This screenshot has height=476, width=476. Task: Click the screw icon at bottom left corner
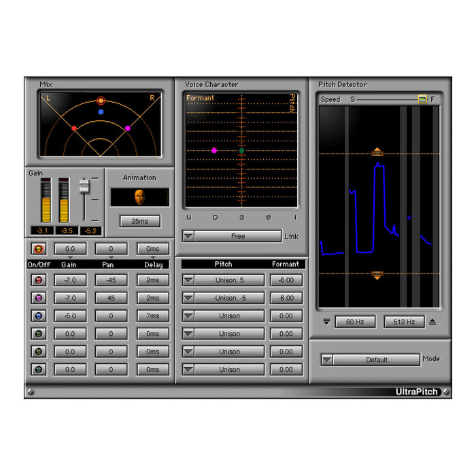point(31,392)
